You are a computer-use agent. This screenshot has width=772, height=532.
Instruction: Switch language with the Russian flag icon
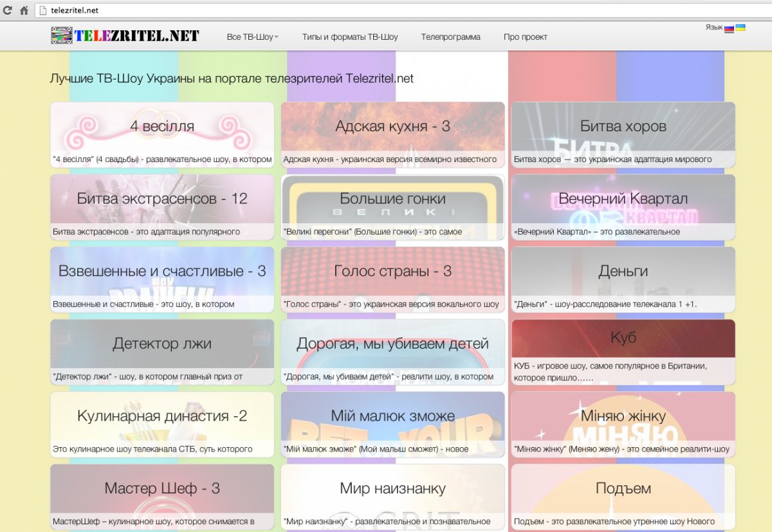click(729, 29)
